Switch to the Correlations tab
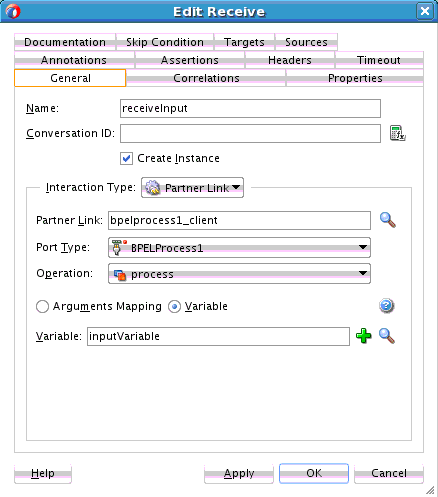 tap(206, 78)
